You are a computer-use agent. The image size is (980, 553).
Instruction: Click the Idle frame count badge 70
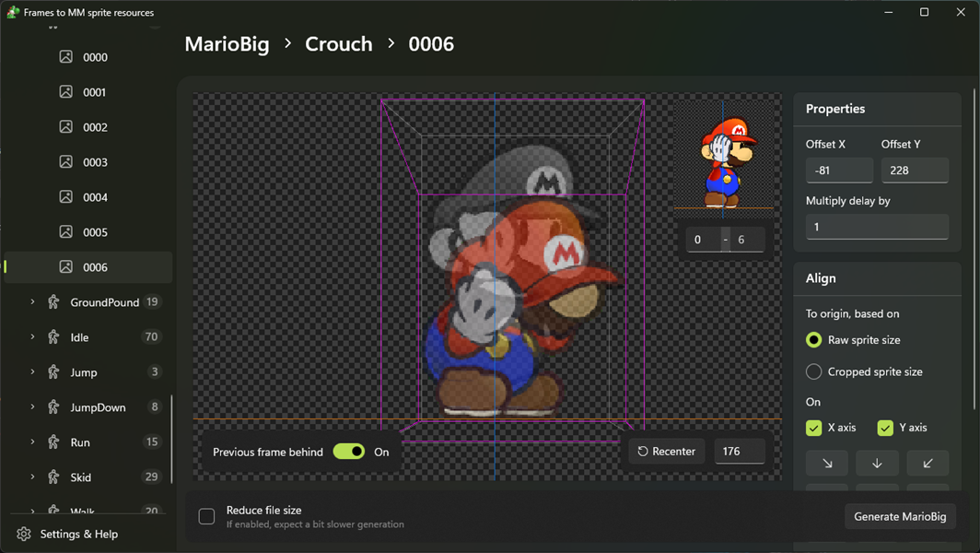151,336
